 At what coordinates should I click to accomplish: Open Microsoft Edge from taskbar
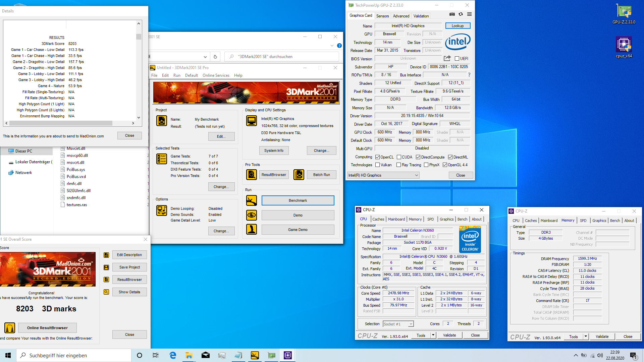[173, 355]
